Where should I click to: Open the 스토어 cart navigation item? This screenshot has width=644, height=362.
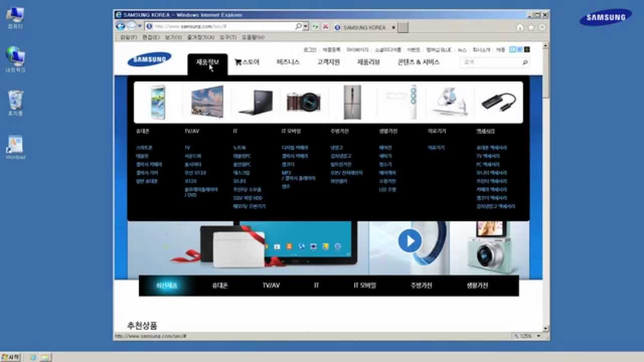coord(247,62)
